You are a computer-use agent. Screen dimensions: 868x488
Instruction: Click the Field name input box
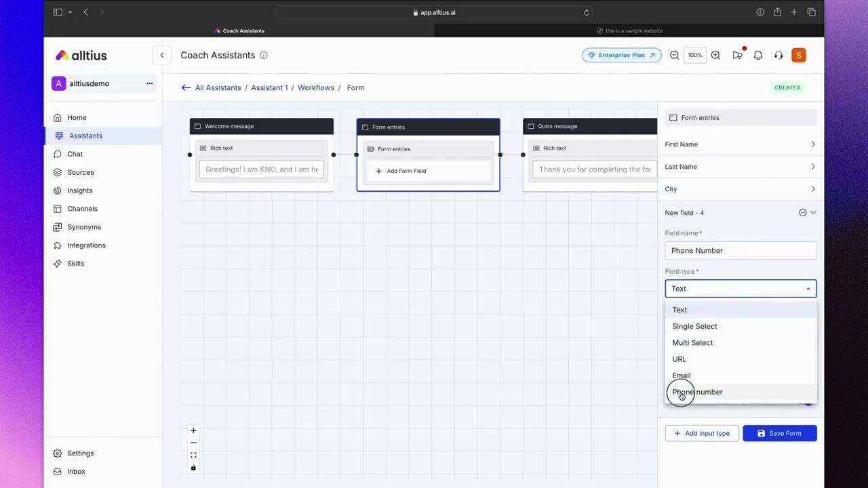click(x=741, y=251)
